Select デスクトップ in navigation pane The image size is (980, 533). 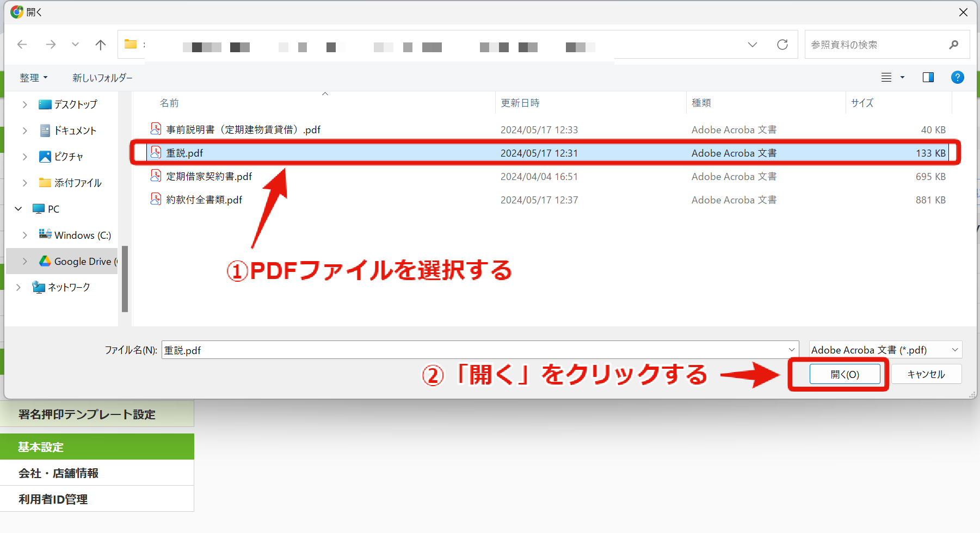click(68, 104)
